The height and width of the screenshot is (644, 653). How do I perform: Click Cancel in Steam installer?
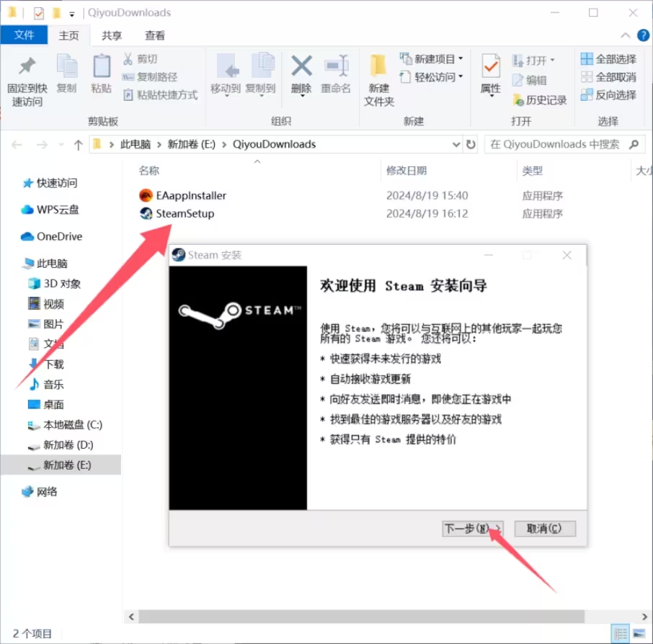tap(545, 529)
